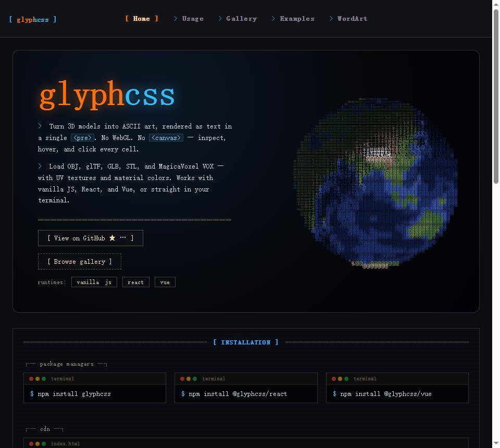Click the index.html code block title

(66, 443)
